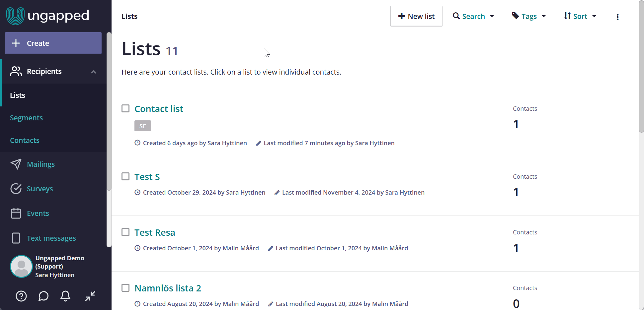Open the Test Resa list
The height and width of the screenshot is (310, 644).
click(x=155, y=232)
